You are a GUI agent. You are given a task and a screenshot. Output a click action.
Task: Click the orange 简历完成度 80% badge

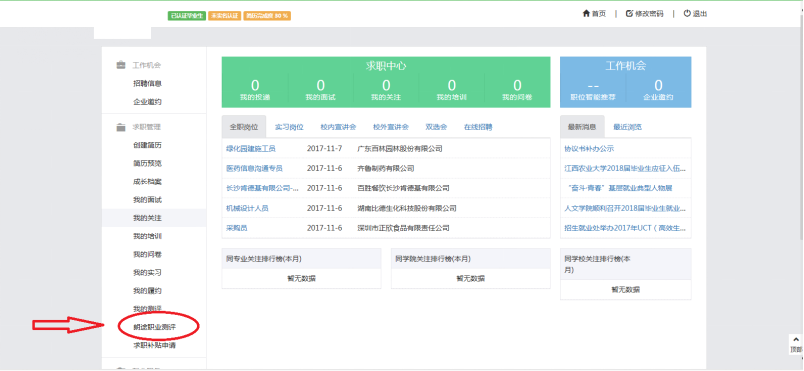(x=267, y=16)
